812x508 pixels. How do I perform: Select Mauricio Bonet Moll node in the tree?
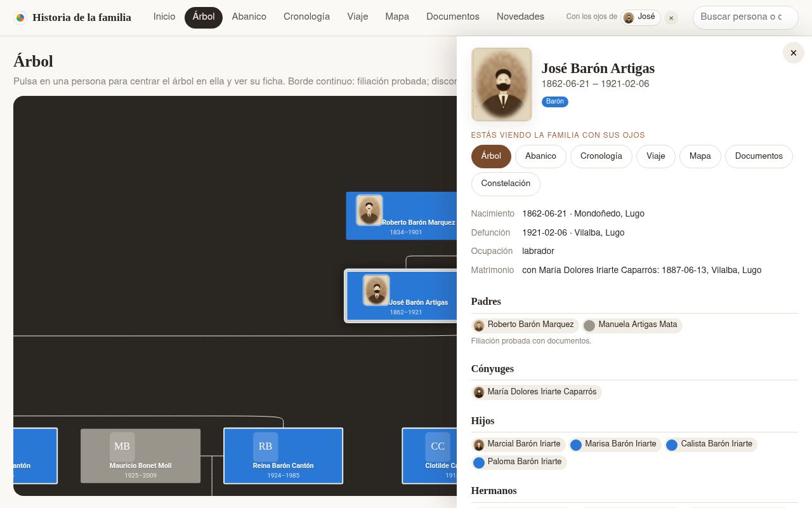(140, 456)
